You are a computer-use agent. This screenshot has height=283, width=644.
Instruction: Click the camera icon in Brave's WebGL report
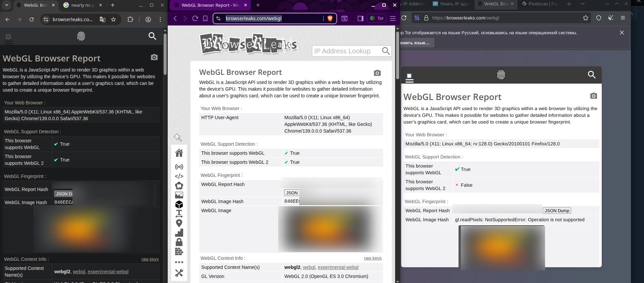pyautogui.click(x=377, y=73)
